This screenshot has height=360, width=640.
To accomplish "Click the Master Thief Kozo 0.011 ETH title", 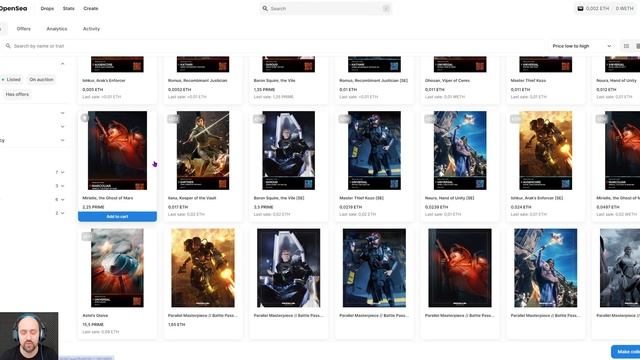I will (528, 81).
